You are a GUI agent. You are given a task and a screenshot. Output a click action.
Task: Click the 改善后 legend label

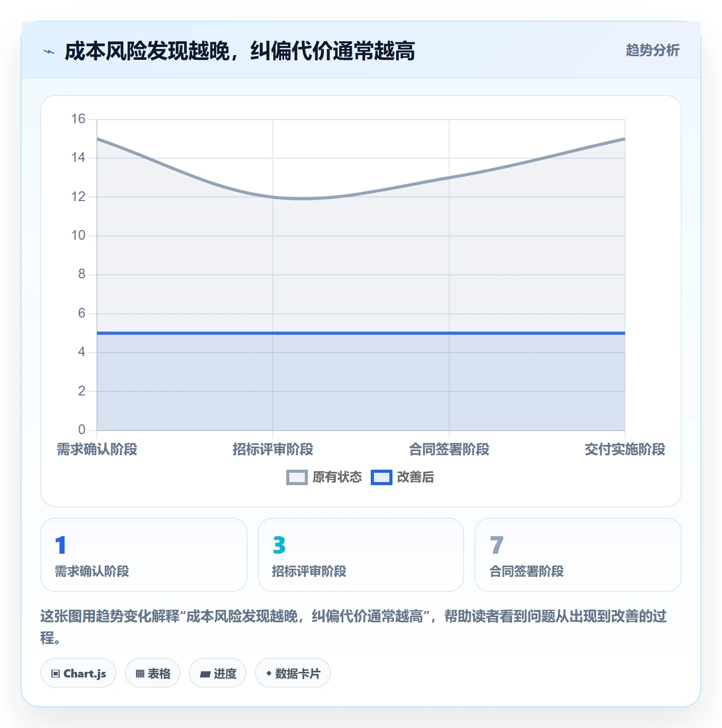tap(415, 477)
